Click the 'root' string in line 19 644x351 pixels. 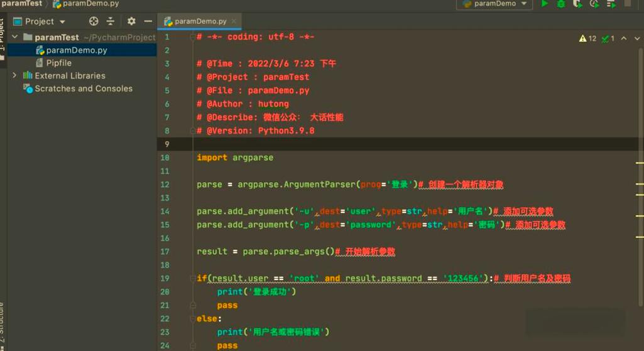tap(304, 278)
